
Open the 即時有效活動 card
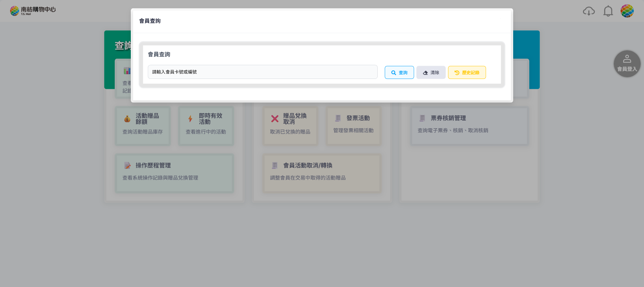(206, 126)
